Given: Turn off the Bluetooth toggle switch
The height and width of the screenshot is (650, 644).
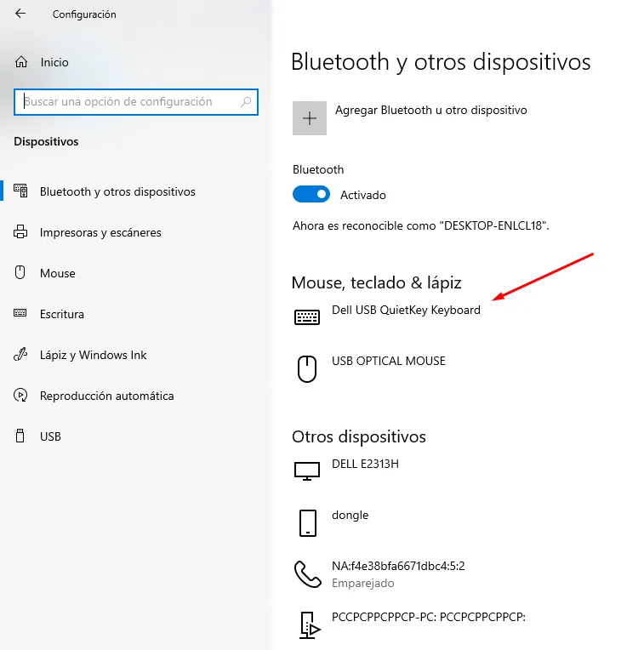Looking at the screenshot, I should pyautogui.click(x=311, y=195).
